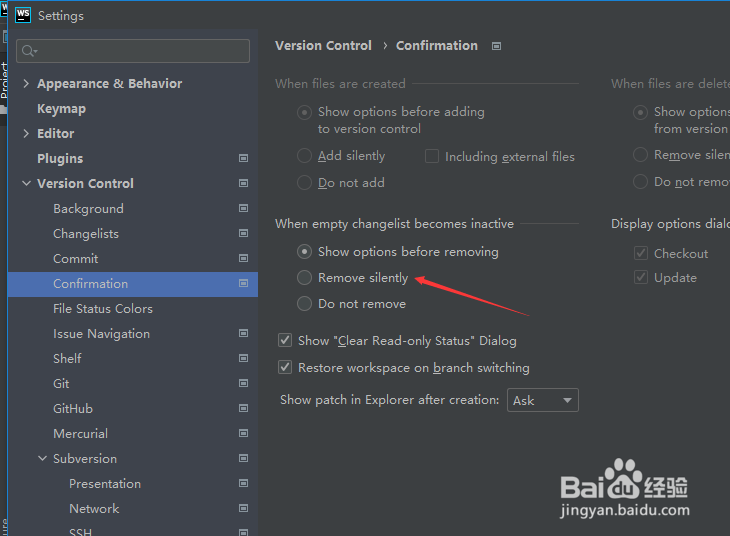
Task: Click the project-level icon next to Plugins
Action: coord(243,159)
